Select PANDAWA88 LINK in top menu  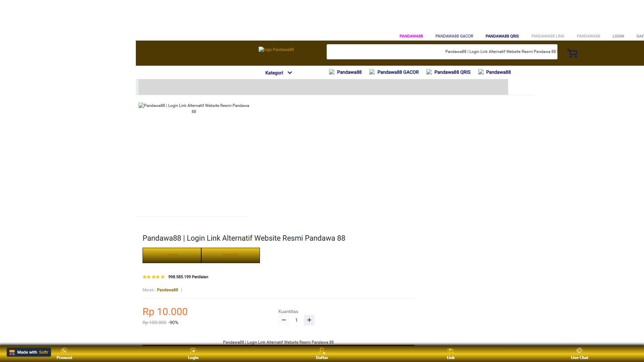point(548,36)
